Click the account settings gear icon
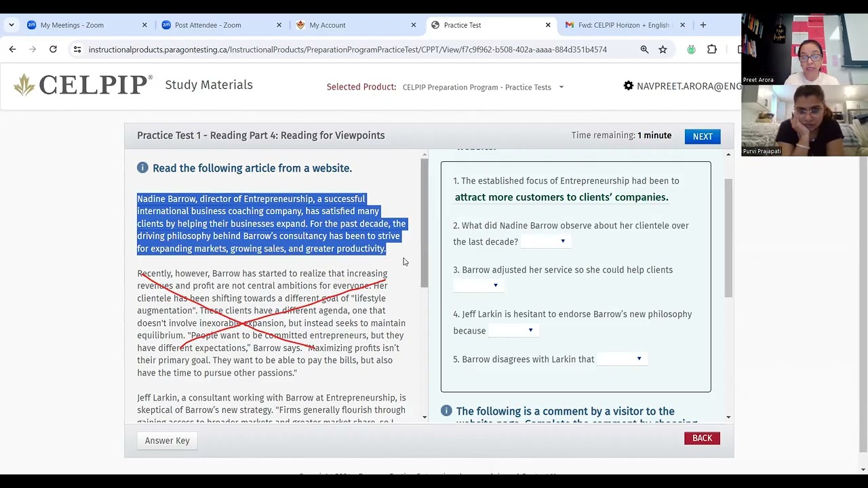Screen dimensions: 868x488 (629, 86)
